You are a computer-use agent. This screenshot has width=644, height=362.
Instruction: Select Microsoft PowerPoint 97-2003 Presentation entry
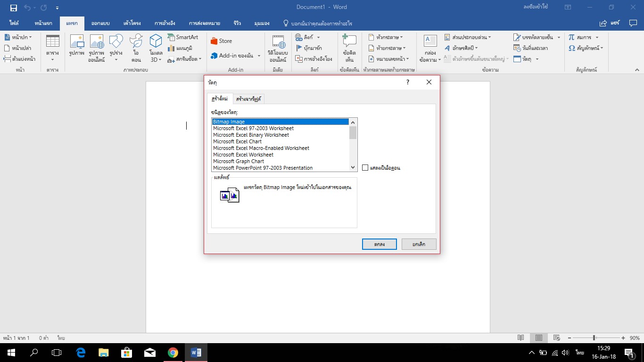pos(281,168)
